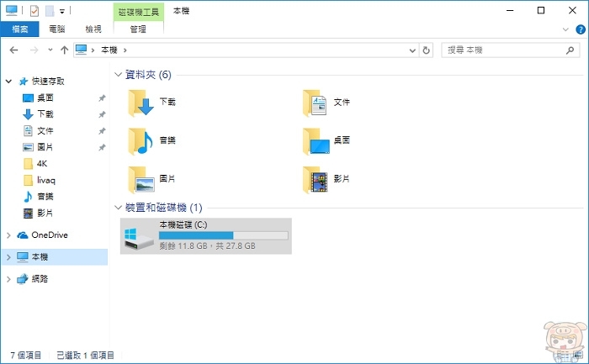589x364 pixels.
Task: Expand the OneDrive tree node
Action: pyautogui.click(x=8, y=235)
